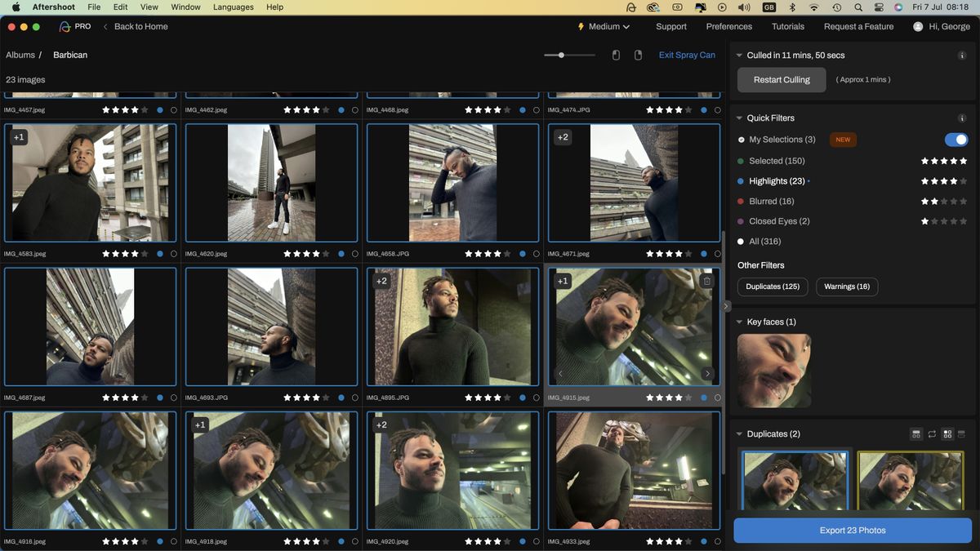Adjust the thumbnail size slider

pyautogui.click(x=561, y=55)
